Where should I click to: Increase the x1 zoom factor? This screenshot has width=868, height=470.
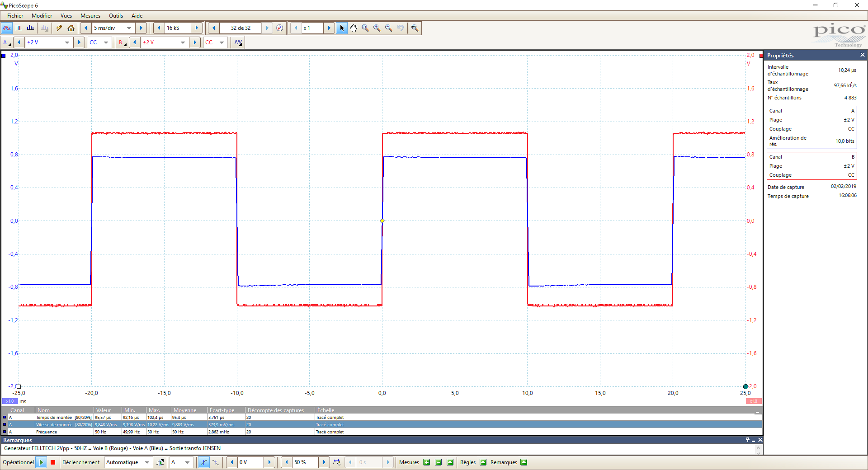(x=329, y=28)
